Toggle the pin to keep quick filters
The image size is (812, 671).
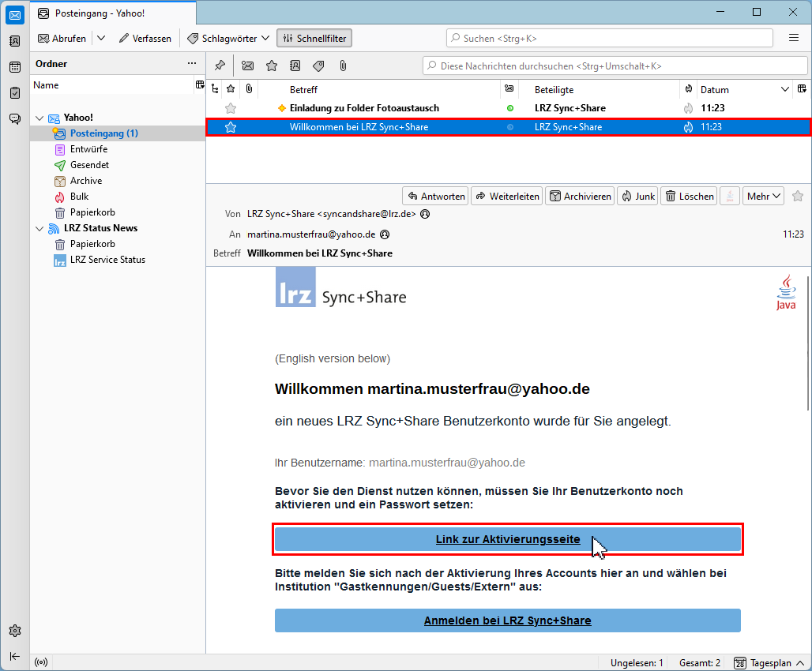click(x=220, y=66)
